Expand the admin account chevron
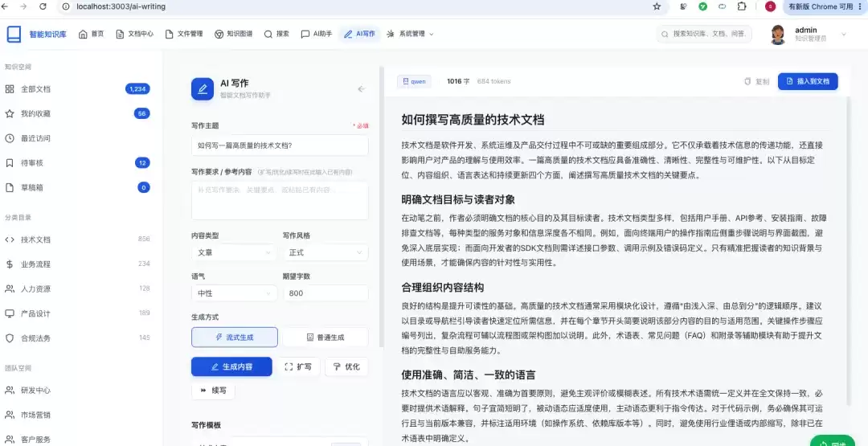The image size is (868, 446). click(844, 35)
